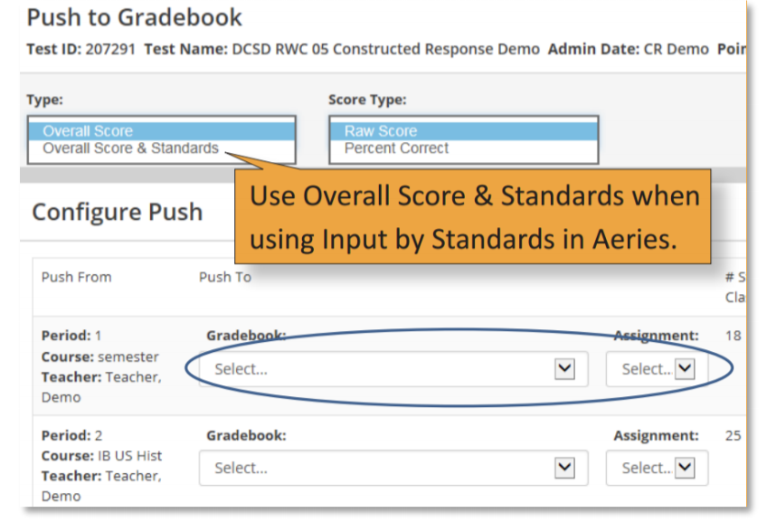The width and height of the screenshot is (767, 532).
Task: Click the Push From column header
Action: 76,277
